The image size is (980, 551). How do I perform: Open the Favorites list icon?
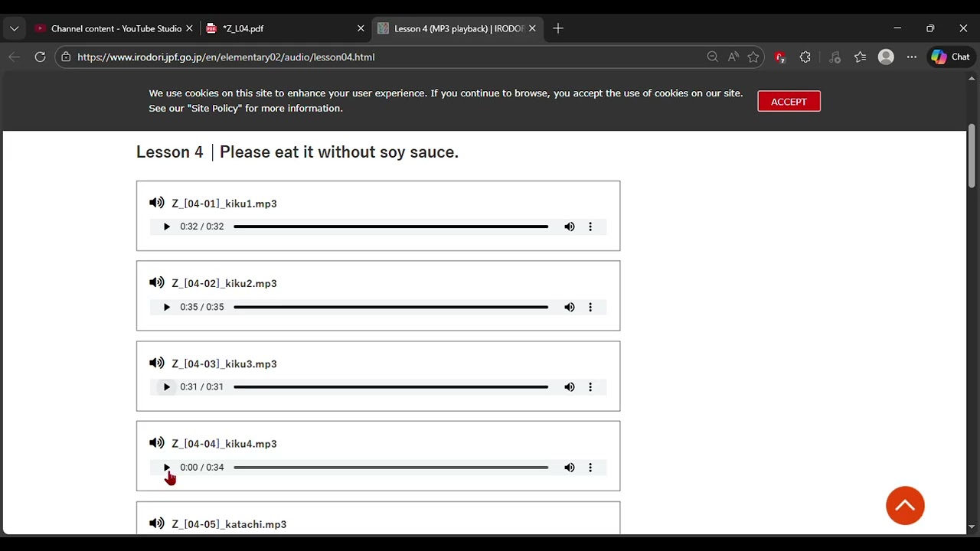point(860,57)
